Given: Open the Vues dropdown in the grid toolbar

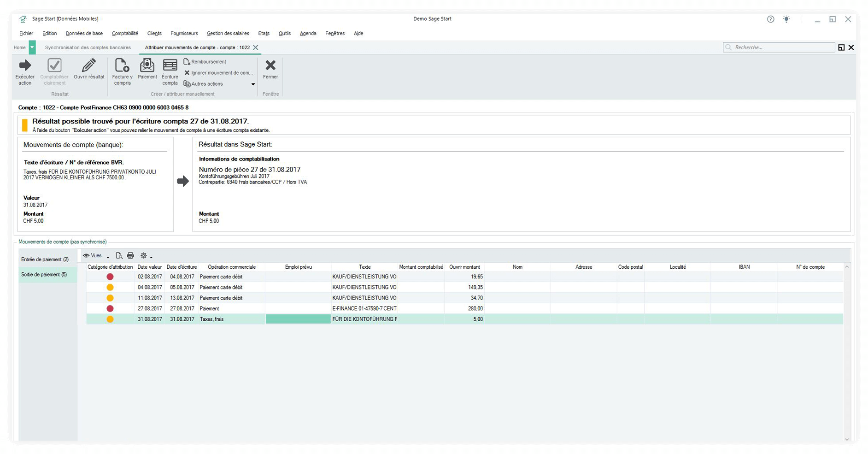Looking at the screenshot, I should (x=96, y=256).
